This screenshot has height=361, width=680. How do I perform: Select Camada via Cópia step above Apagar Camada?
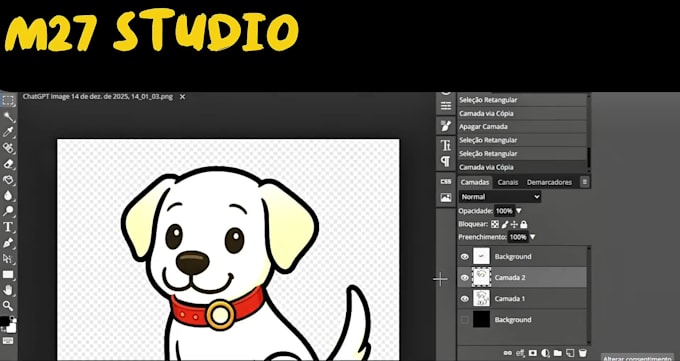coord(522,113)
